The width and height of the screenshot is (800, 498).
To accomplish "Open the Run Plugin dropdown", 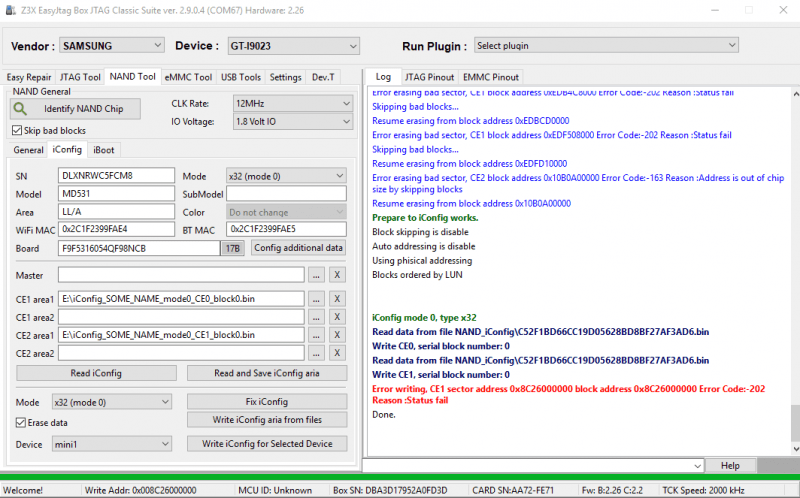I will [x=606, y=45].
